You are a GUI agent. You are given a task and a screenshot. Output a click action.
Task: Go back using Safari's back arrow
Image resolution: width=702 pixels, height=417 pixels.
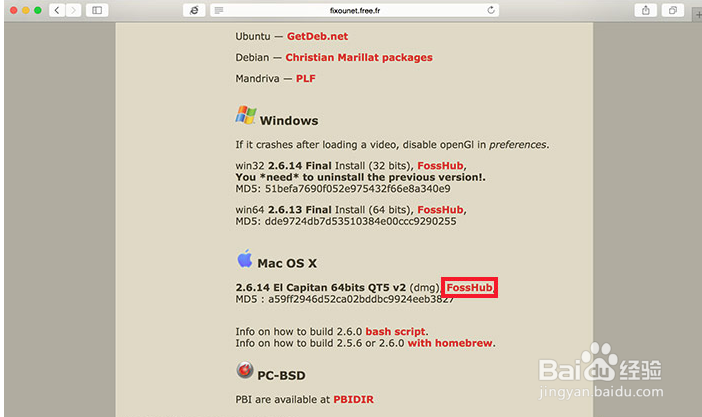point(57,10)
